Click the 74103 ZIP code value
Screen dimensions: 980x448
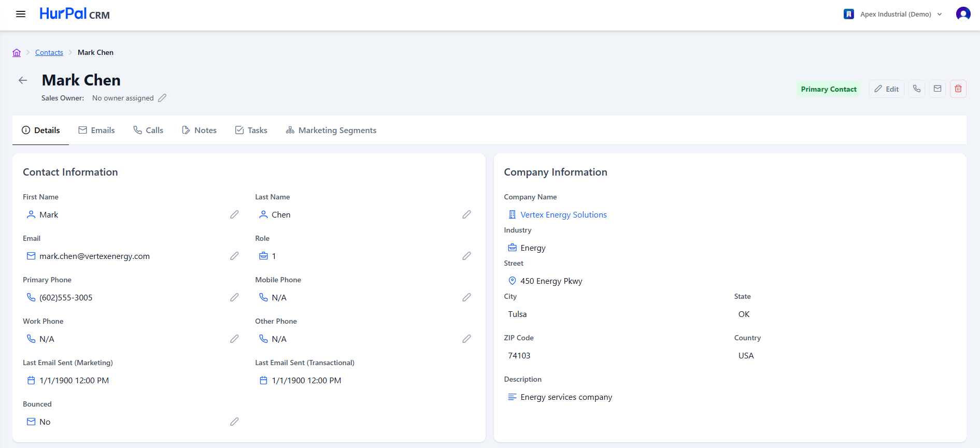tap(519, 355)
